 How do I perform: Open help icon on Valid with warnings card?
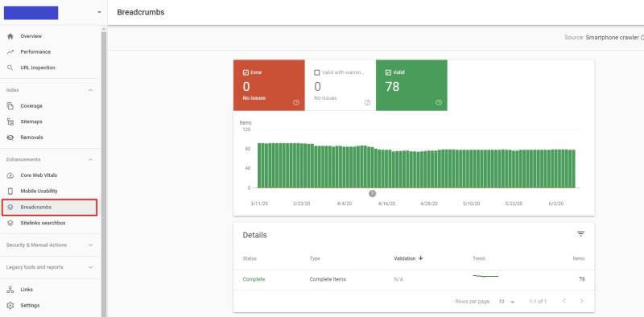[368, 103]
